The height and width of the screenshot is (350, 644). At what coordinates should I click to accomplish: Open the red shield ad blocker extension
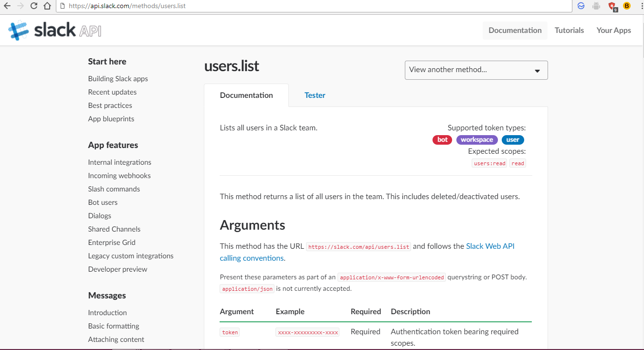(612, 7)
